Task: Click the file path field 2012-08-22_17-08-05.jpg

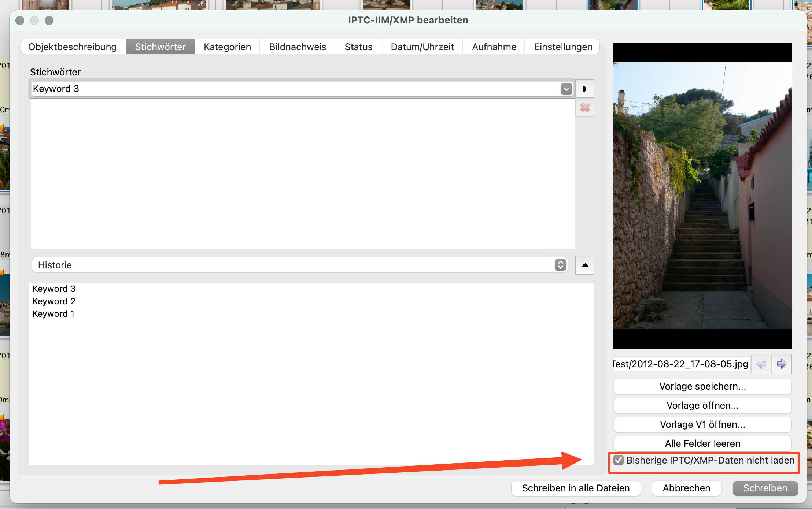Action: 681,364
